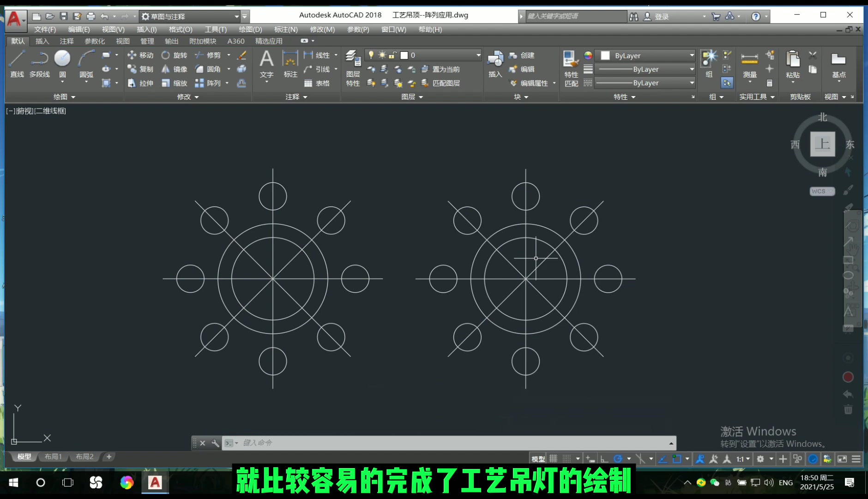Click the 插入 (Insert block) icon
Viewport: 868px width, 499px height.
(x=494, y=62)
